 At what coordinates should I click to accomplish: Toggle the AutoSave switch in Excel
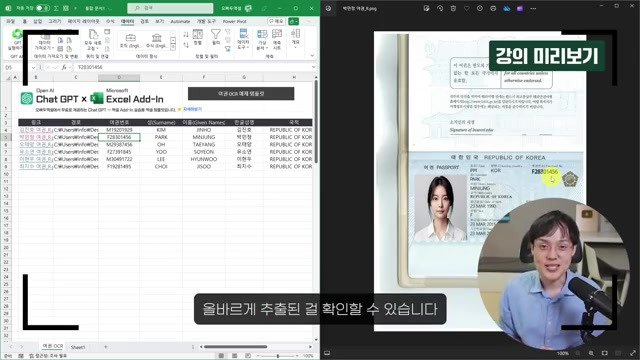click(x=42, y=8)
